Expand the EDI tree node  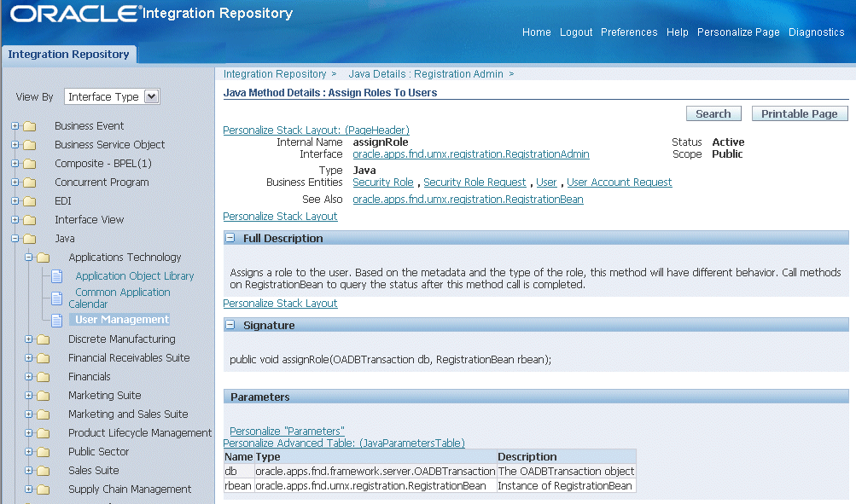point(15,200)
